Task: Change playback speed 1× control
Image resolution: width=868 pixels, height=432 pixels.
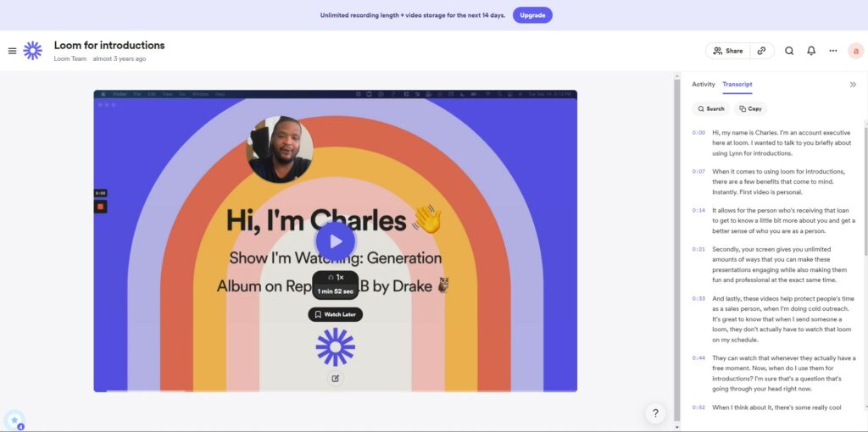Action: point(336,277)
